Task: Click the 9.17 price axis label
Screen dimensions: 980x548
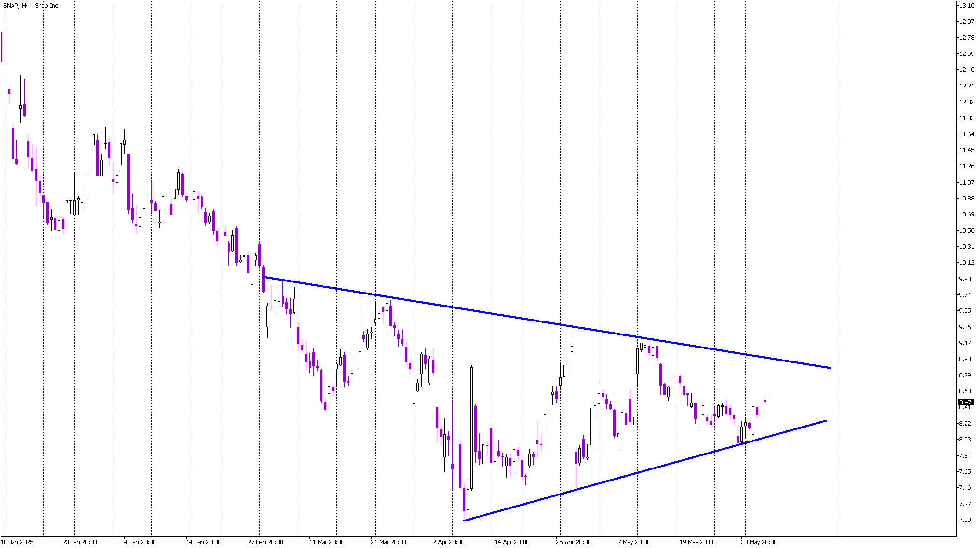Action: coord(965,343)
